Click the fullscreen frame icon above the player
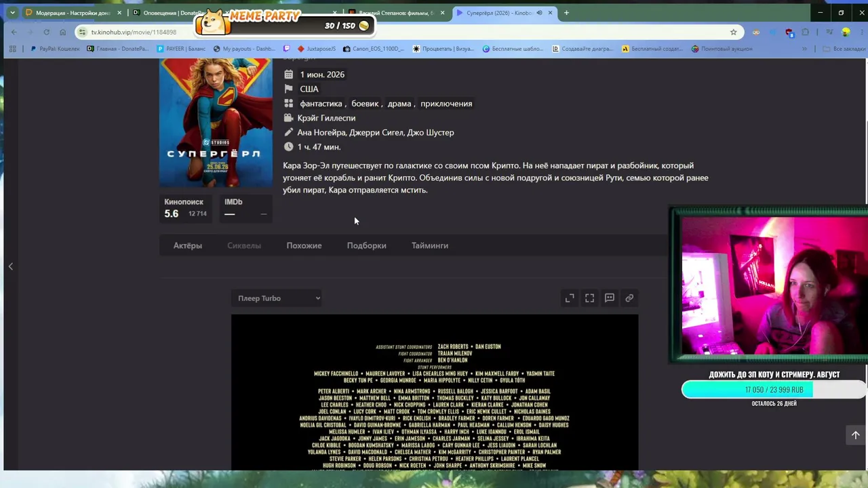The image size is (868, 488). [x=590, y=298]
